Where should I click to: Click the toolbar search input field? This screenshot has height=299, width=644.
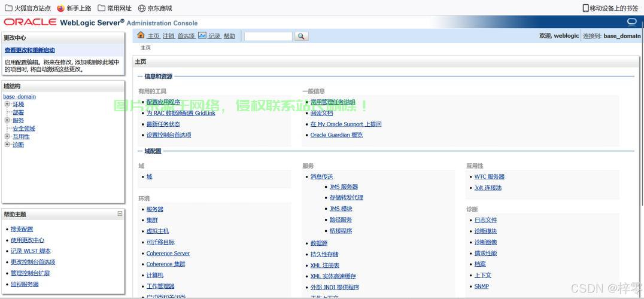tap(268, 36)
